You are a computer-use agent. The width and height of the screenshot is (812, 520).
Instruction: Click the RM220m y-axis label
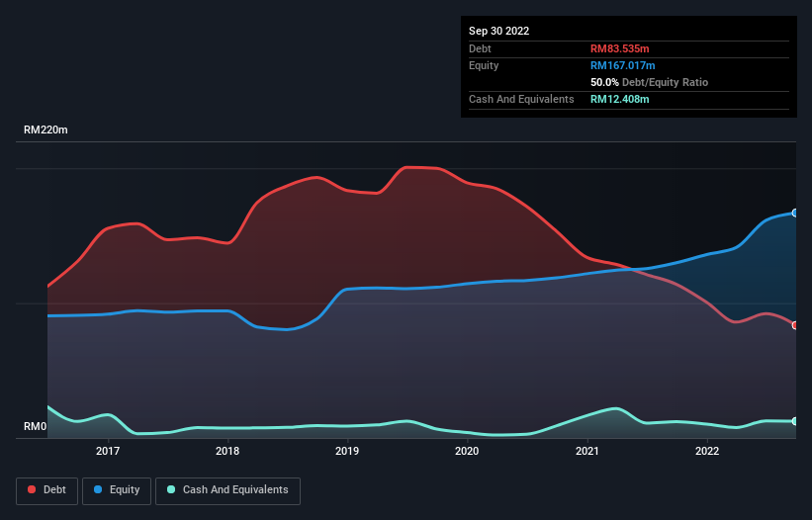[45, 130]
